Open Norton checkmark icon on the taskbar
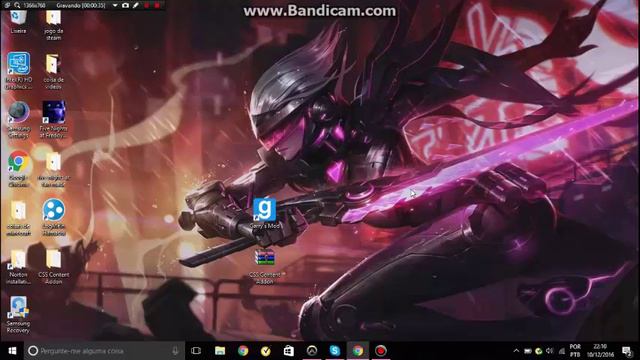This screenshot has height=360, width=640. coord(266,351)
